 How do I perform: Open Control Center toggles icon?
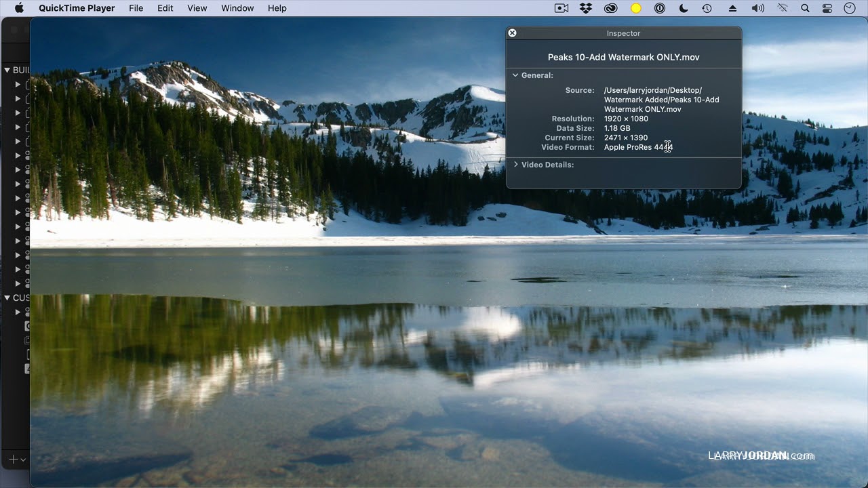tap(827, 8)
